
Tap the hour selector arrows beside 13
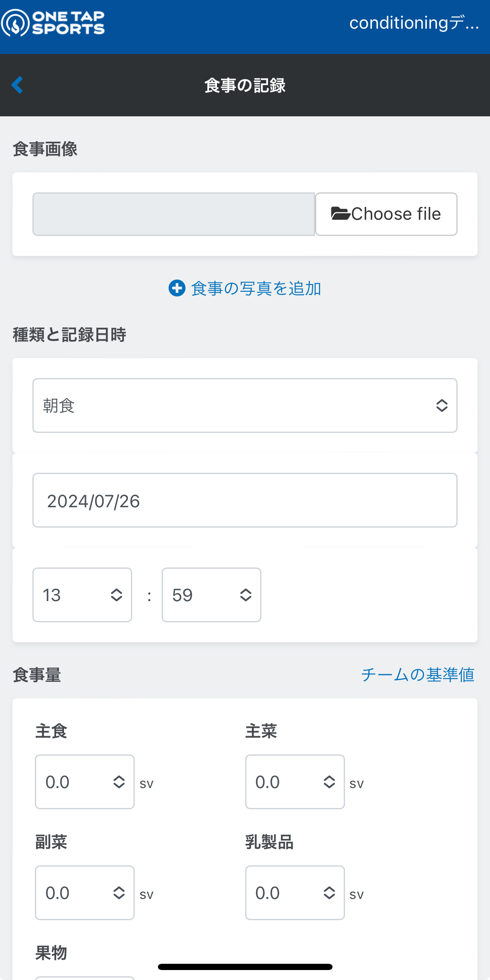116,595
